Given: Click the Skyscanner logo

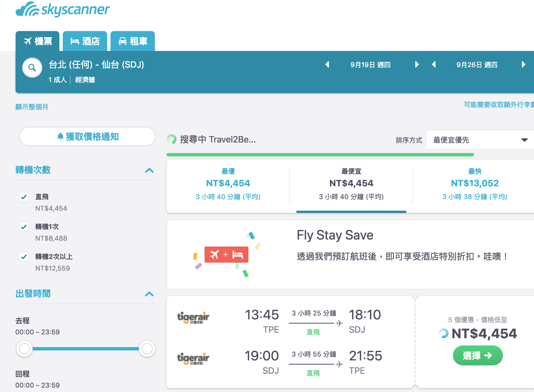Looking at the screenshot, I should (x=63, y=9).
